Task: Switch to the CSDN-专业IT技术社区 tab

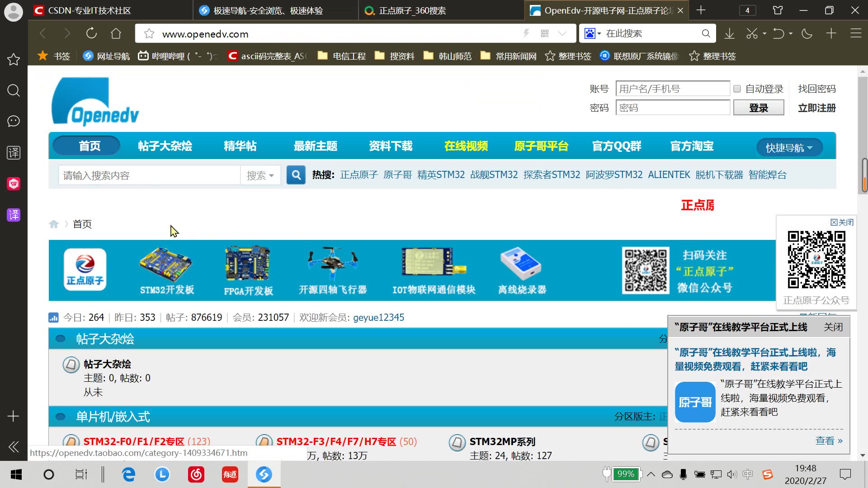Action: (111, 10)
